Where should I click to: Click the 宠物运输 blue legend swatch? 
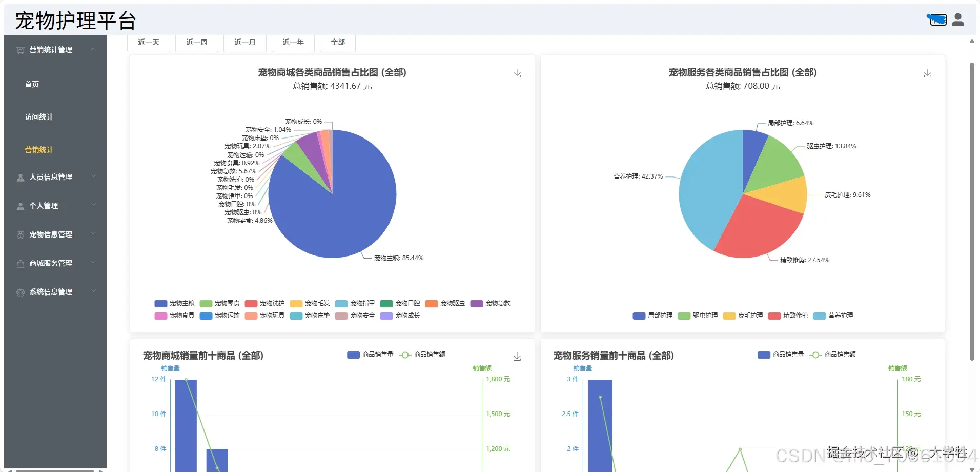pyautogui.click(x=206, y=316)
